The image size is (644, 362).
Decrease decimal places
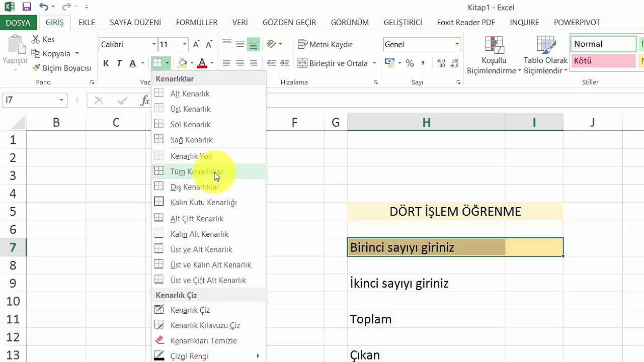click(455, 63)
